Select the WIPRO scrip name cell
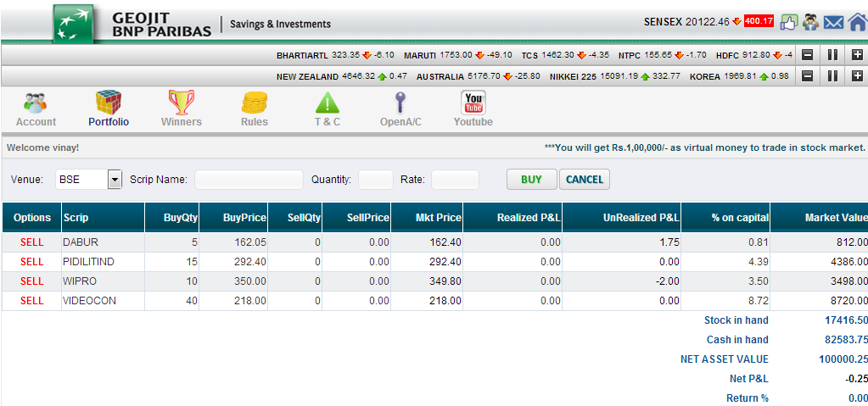 [103, 281]
